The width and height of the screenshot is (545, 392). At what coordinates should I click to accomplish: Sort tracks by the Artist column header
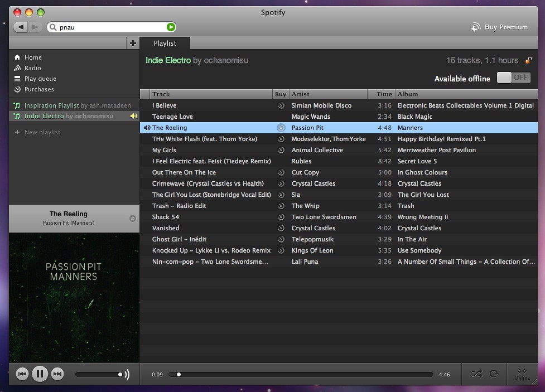[x=327, y=94]
